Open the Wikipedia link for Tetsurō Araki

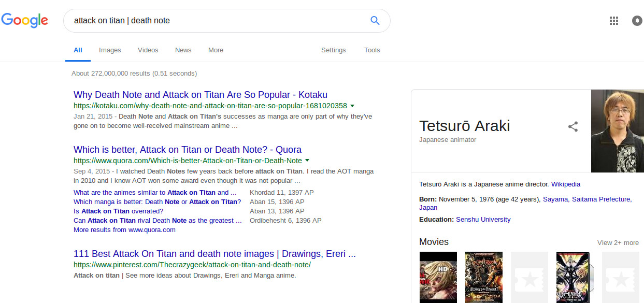[x=566, y=184]
